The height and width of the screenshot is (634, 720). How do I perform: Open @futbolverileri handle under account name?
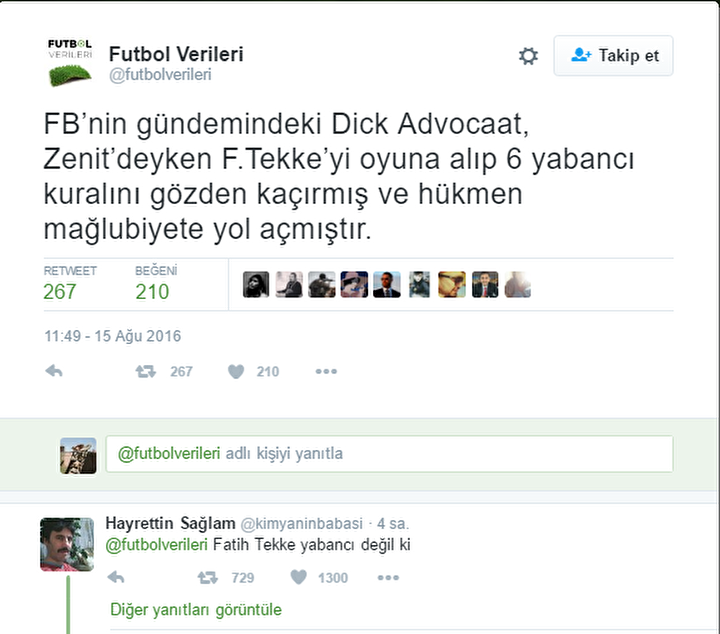(160, 74)
